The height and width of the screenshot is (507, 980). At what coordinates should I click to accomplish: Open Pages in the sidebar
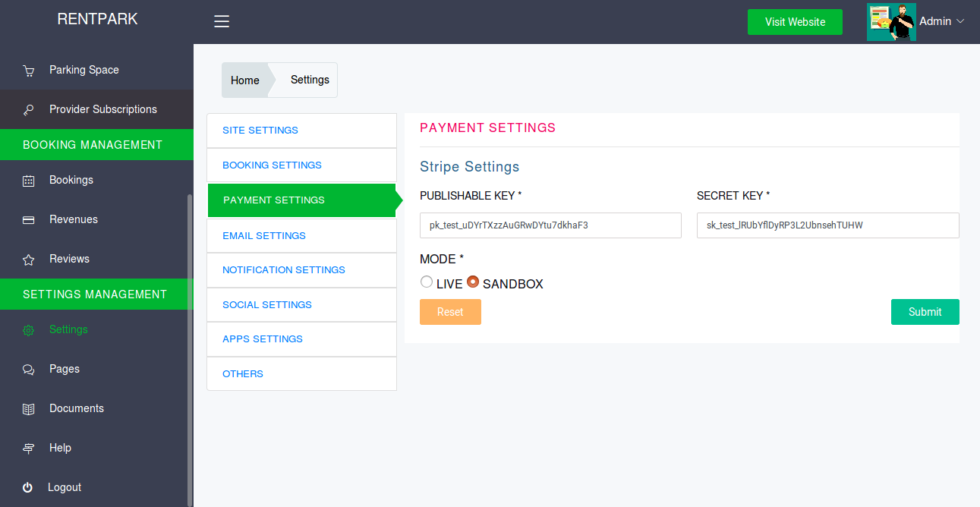pyautogui.click(x=96, y=369)
